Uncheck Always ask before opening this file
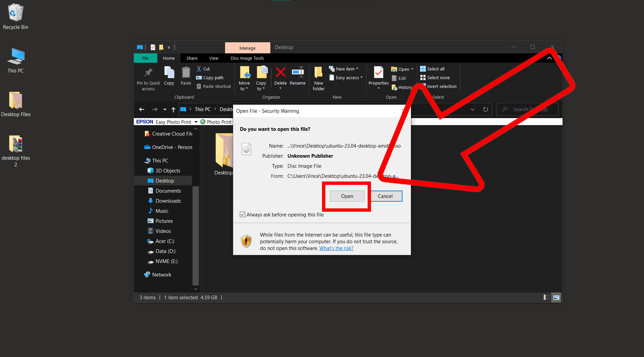The width and height of the screenshot is (644, 357). [x=242, y=214]
